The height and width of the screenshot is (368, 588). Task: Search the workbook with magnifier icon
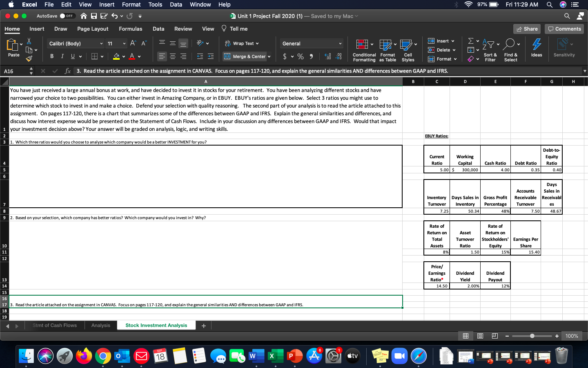coord(567,16)
